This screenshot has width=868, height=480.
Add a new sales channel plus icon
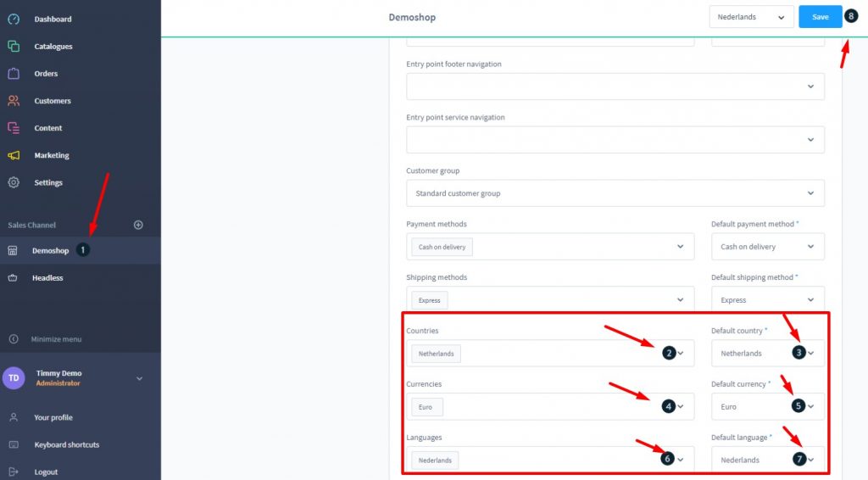138,225
